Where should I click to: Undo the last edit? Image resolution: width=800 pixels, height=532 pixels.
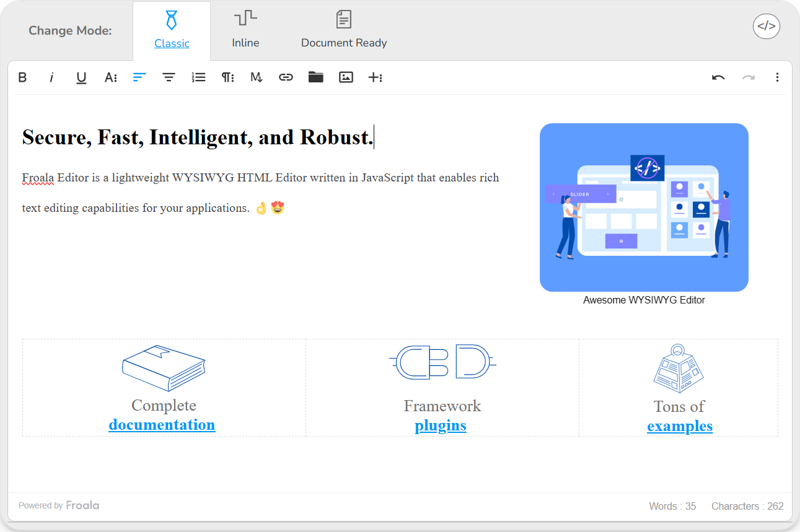tap(718, 77)
